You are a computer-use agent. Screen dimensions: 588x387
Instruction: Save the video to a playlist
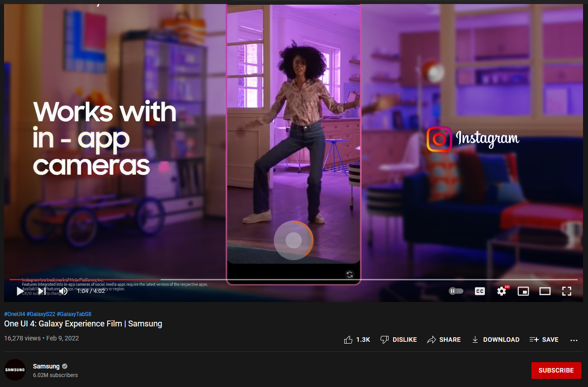(544, 340)
